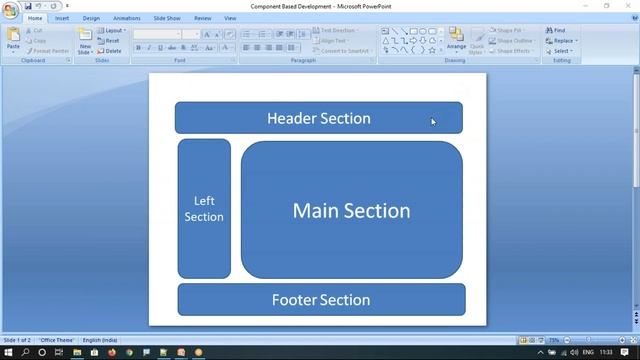Open the Shape Outline dropdown
The height and width of the screenshot is (360, 640).
[512, 41]
